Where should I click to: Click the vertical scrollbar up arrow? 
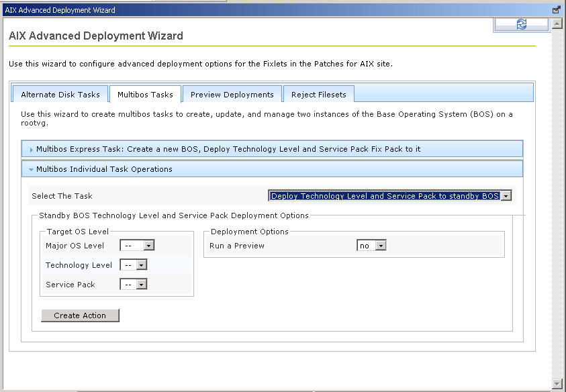tap(557, 23)
